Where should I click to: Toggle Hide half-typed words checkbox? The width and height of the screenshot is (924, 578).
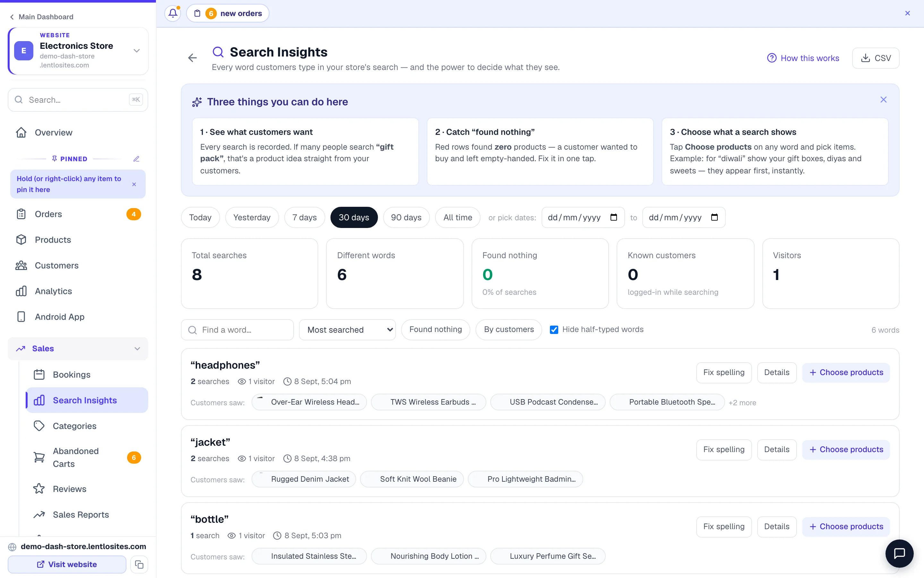coord(554,329)
